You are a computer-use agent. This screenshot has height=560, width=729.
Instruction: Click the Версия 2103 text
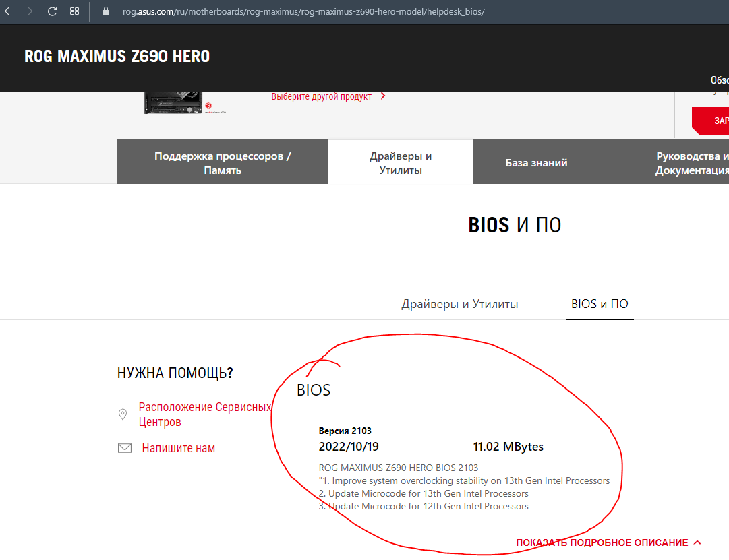345,431
